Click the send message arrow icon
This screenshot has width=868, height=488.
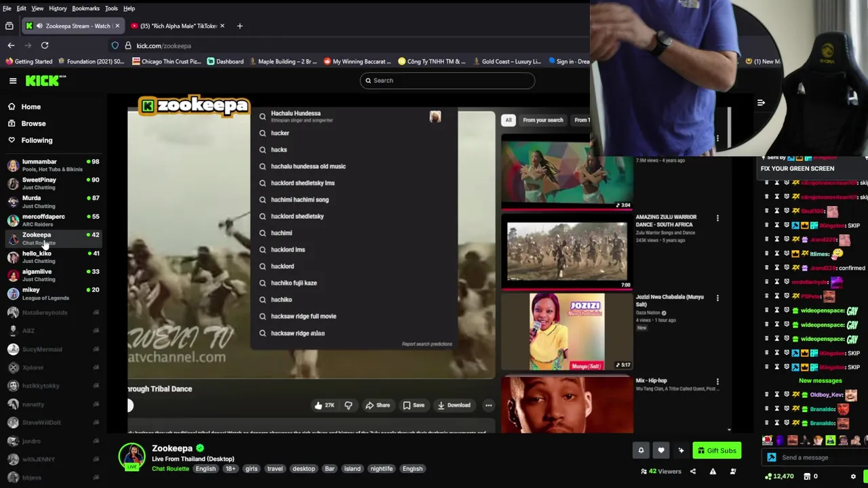click(772, 457)
